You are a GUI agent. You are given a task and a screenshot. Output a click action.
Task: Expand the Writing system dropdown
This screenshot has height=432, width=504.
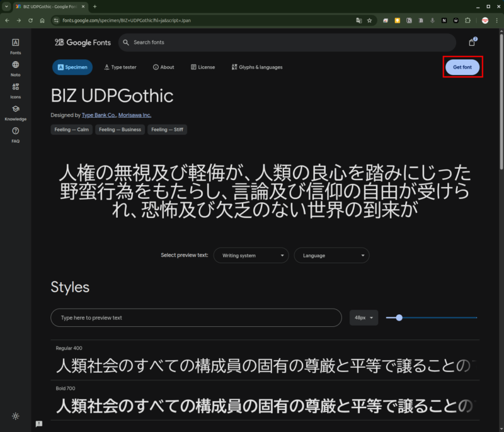(x=251, y=256)
